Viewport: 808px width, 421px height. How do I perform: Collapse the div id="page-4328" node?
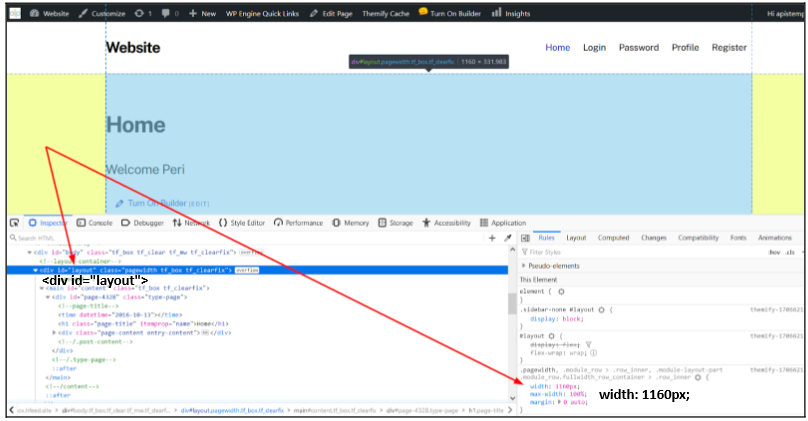coord(48,297)
